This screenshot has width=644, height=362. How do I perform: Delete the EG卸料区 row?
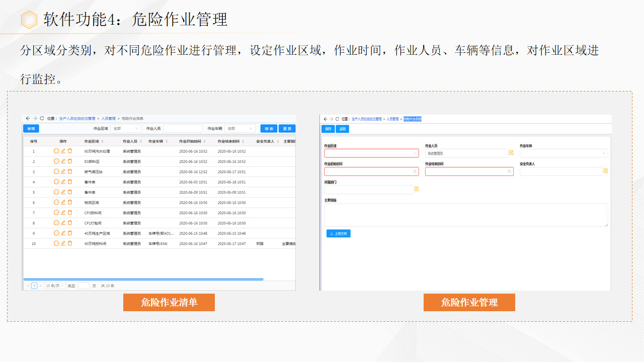pyautogui.click(x=70, y=161)
